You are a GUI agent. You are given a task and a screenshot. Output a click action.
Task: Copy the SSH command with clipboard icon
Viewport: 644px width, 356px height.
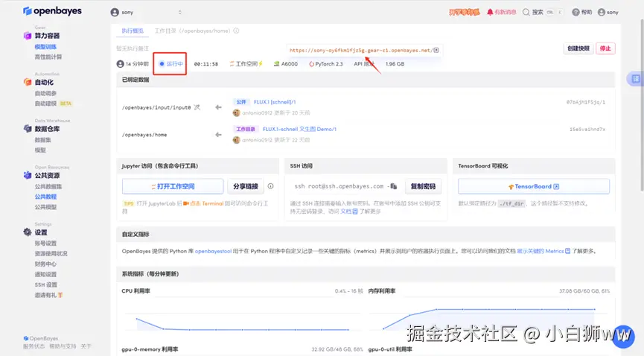pyautogui.click(x=393, y=186)
